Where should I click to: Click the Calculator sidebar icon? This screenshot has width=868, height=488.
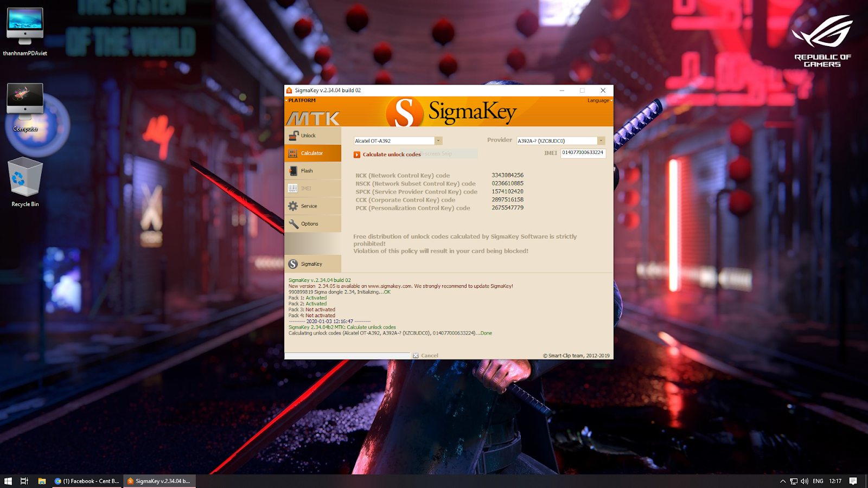[293, 153]
